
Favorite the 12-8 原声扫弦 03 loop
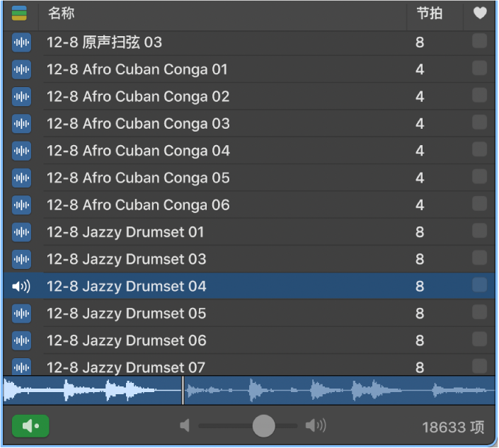pyautogui.click(x=479, y=41)
